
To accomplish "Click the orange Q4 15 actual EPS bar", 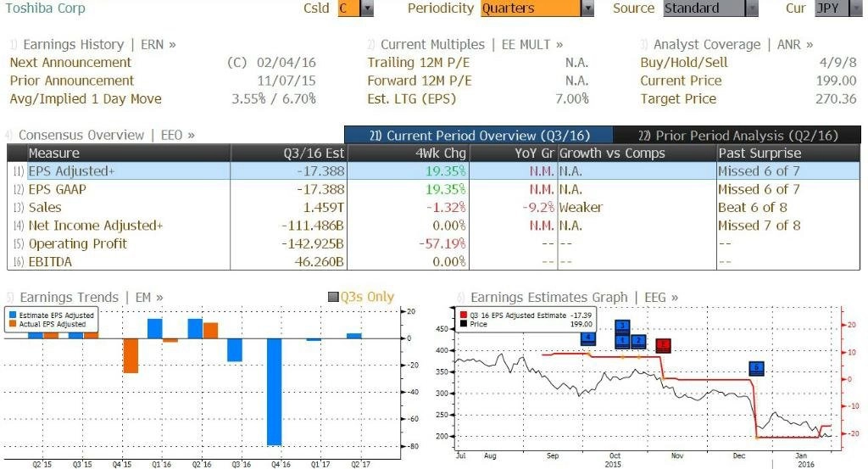I will click(131, 355).
